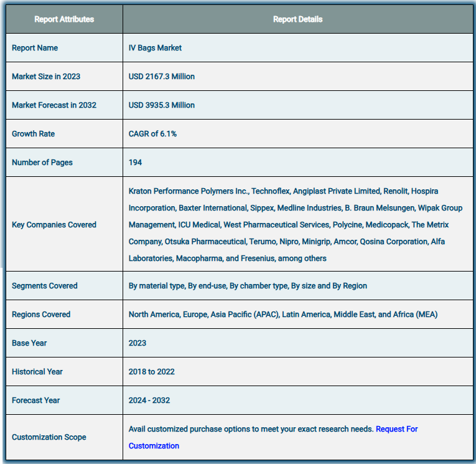Click the 'Customization Scope' row label
The height and width of the screenshot is (464, 476).
coord(49,437)
